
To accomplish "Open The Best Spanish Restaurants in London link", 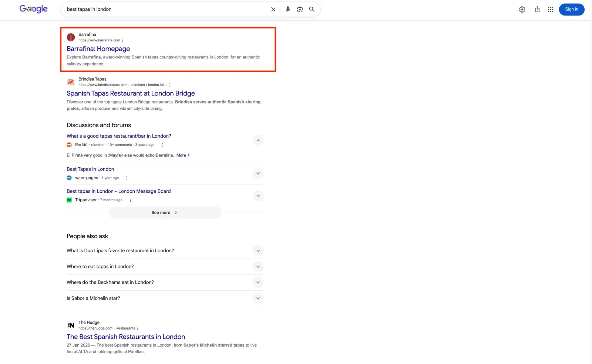I will [126, 337].
